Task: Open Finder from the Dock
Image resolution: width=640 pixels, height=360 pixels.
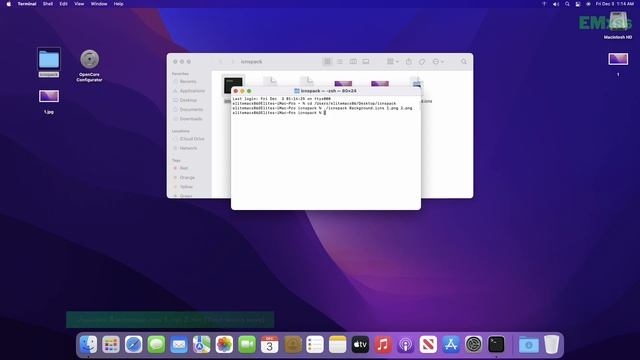Action: (x=89, y=344)
